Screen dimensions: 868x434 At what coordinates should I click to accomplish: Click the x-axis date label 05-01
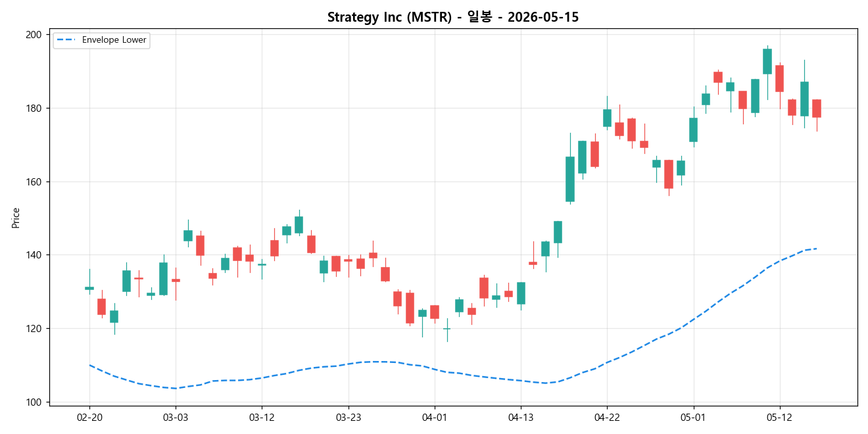pyautogui.click(x=693, y=418)
